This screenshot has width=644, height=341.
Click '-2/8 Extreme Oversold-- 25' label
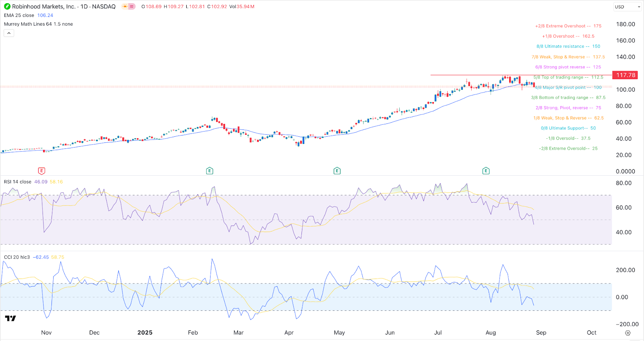pyautogui.click(x=568, y=148)
